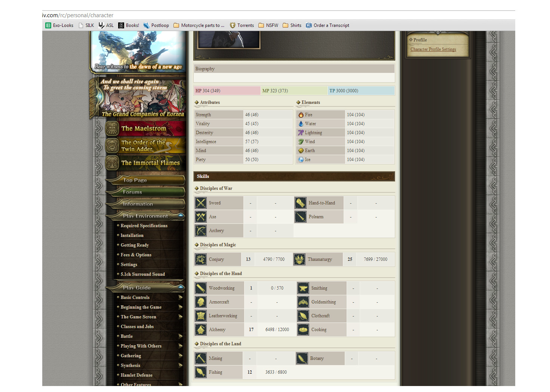Click the Archery skill icon

click(x=201, y=231)
